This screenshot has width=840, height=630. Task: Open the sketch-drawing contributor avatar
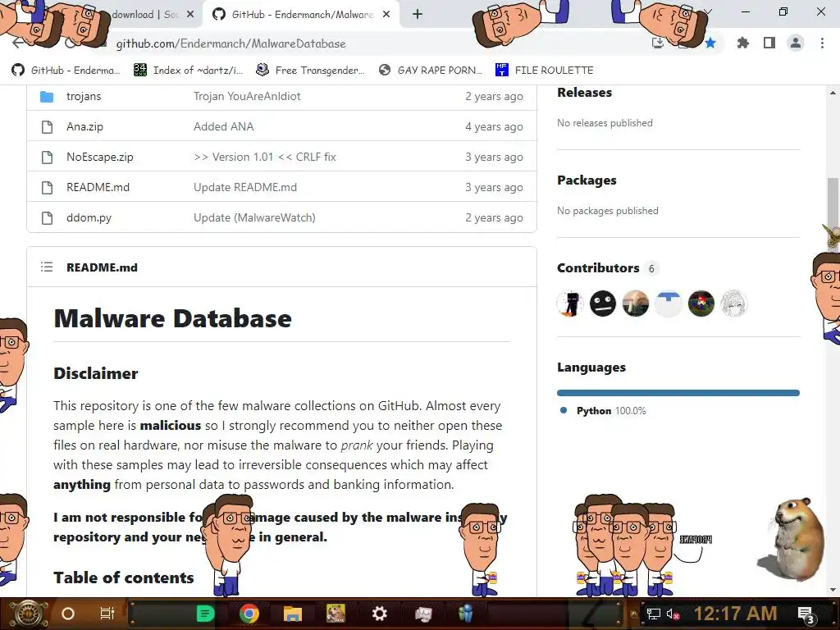[733, 304]
